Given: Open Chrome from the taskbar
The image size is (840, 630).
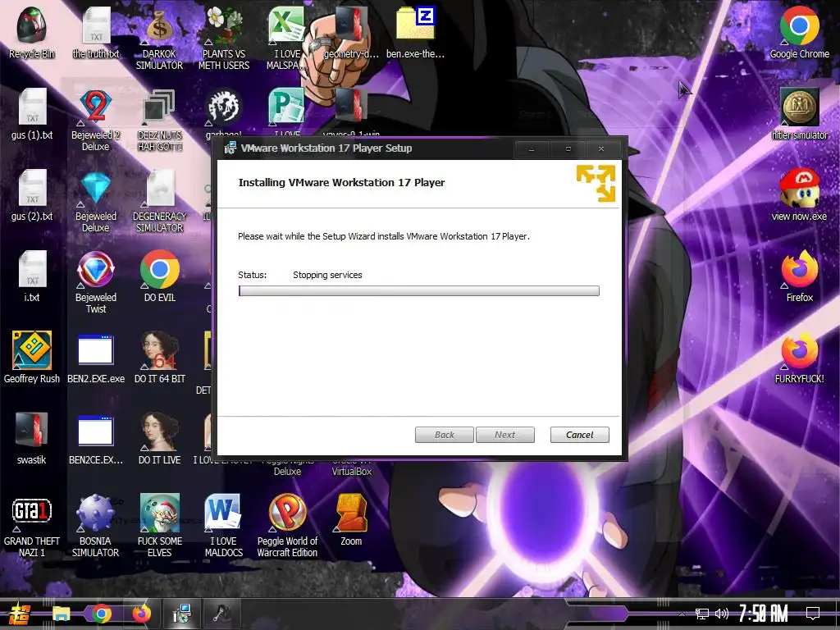Looking at the screenshot, I should tap(101, 614).
